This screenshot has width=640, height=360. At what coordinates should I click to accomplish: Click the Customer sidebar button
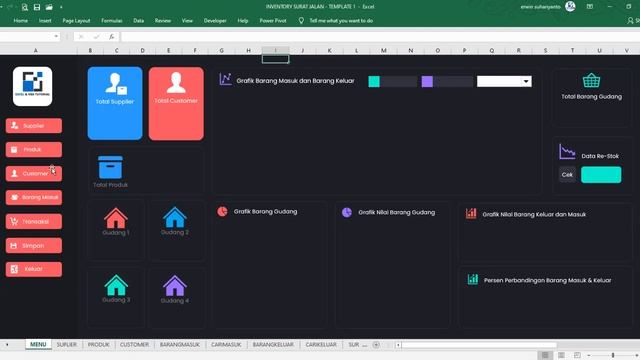point(34,173)
